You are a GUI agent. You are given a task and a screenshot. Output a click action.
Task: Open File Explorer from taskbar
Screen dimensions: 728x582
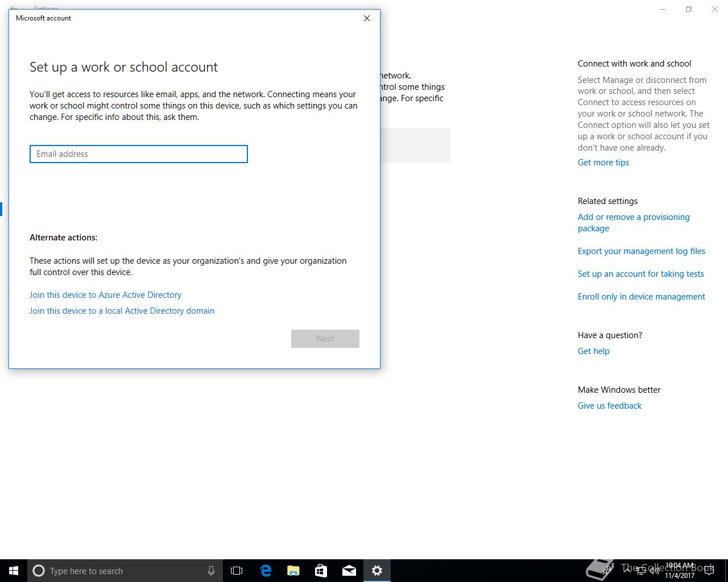(x=293, y=571)
